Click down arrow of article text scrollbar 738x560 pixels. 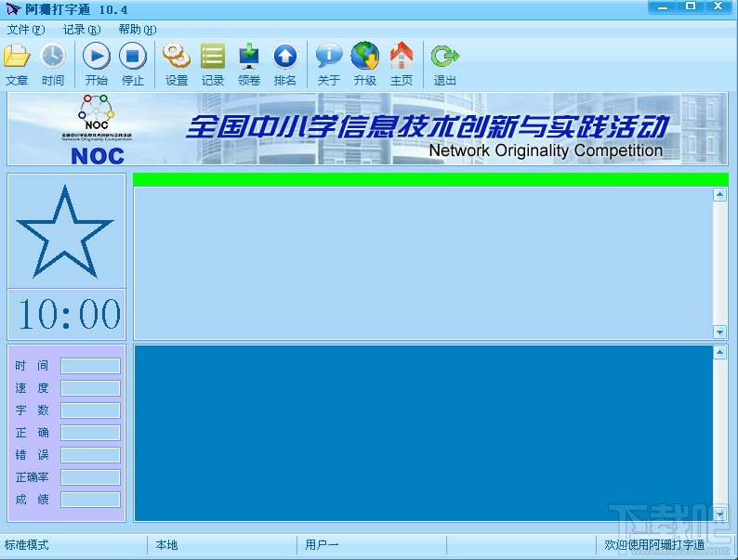click(719, 332)
